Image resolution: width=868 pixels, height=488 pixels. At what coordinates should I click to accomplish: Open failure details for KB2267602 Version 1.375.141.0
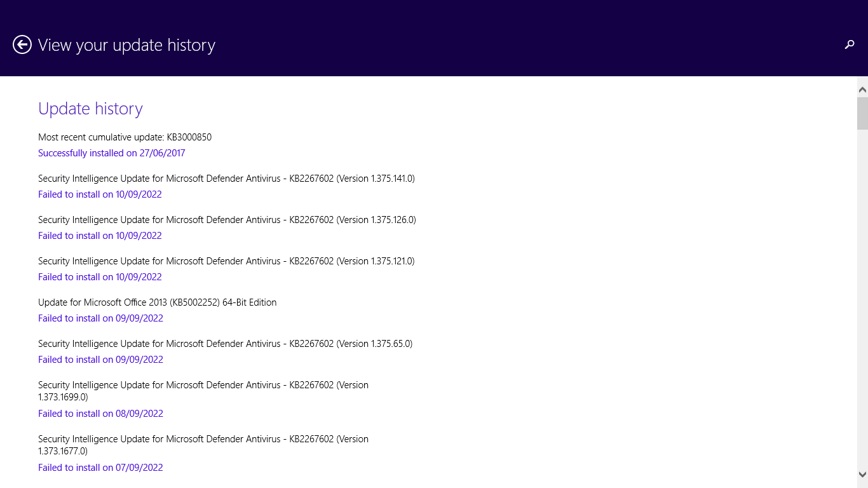100,194
